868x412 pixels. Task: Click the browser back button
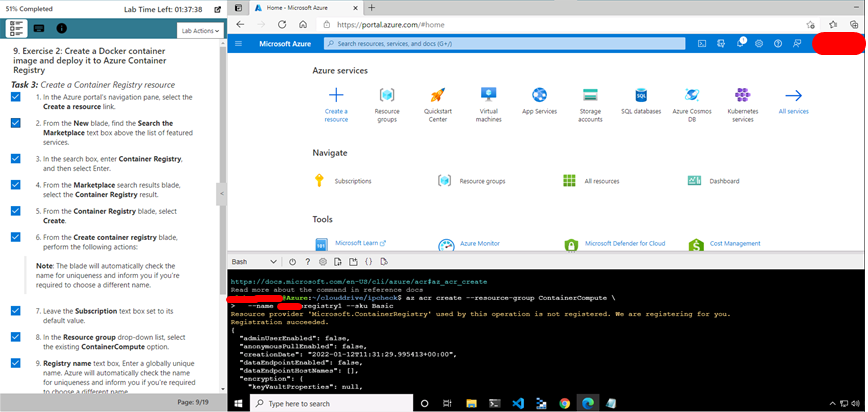[240, 25]
